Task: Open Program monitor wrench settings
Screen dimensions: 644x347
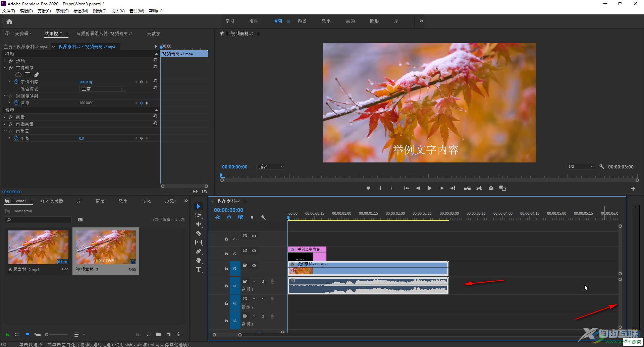Action: point(602,166)
